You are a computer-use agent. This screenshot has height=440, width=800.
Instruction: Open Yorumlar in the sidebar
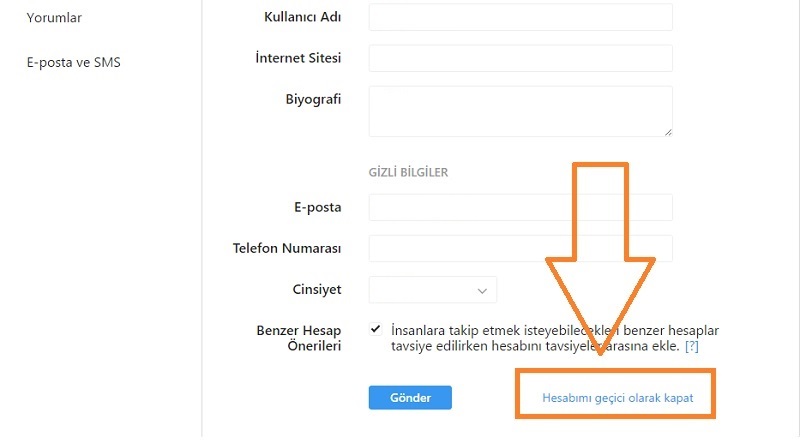(54, 18)
